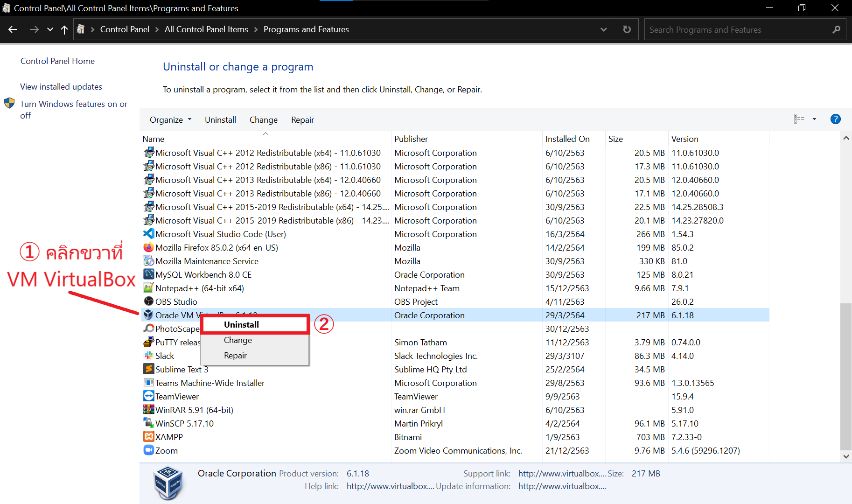Image resolution: width=852 pixels, height=504 pixels.
Task: Click Mozilla Maintenance Service icon
Action: [148, 261]
